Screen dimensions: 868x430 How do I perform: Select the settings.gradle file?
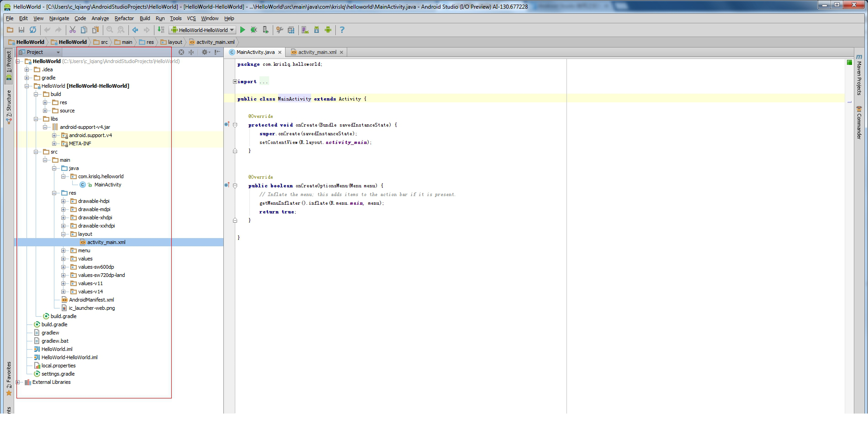(x=58, y=374)
